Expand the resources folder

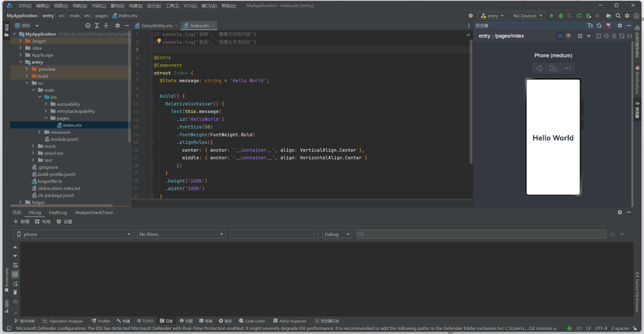click(39, 132)
